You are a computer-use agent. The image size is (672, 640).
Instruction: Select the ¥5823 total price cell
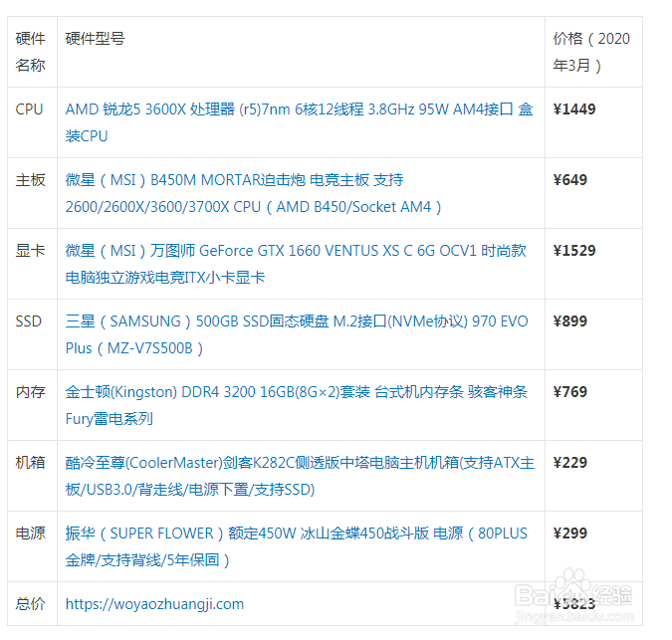(x=593, y=604)
